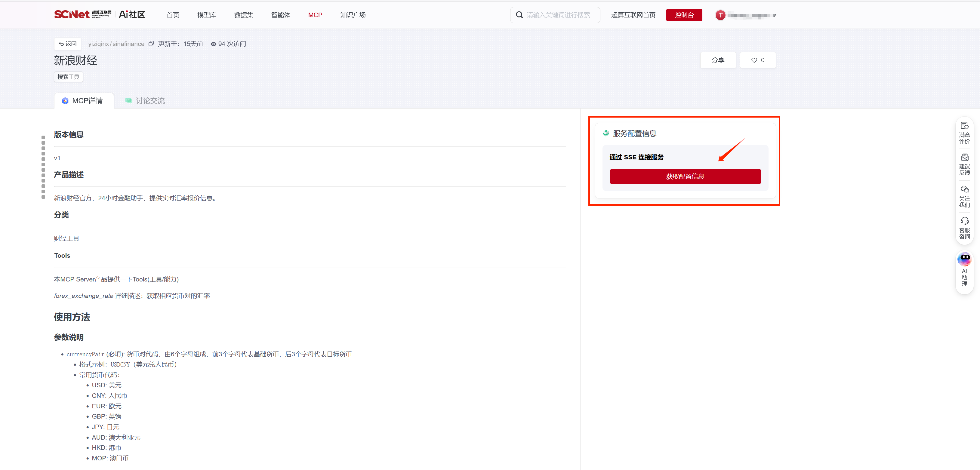Viewport: 980px width, 470px height.
Task: Click the 分享 share button
Action: point(718,60)
